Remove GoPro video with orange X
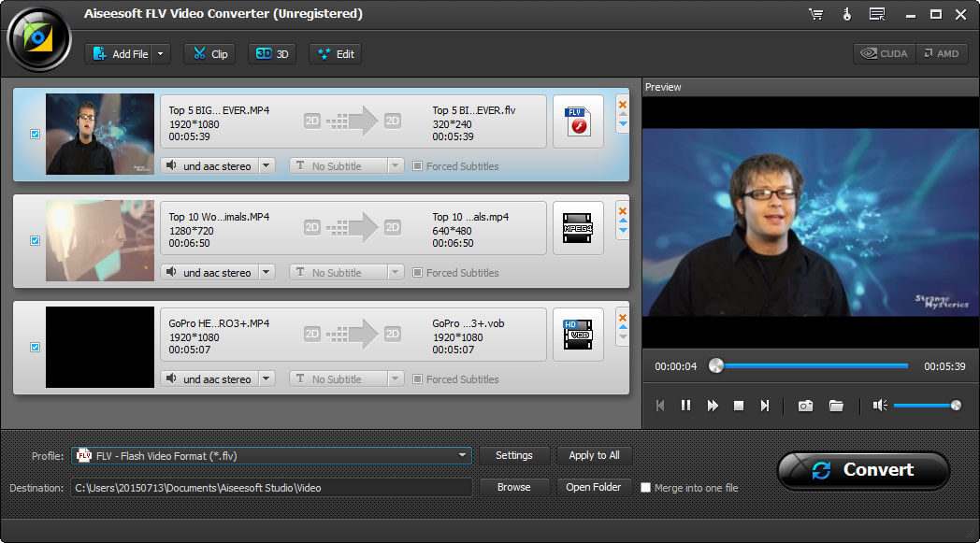Screen dimensions: 980x543 click(x=623, y=318)
